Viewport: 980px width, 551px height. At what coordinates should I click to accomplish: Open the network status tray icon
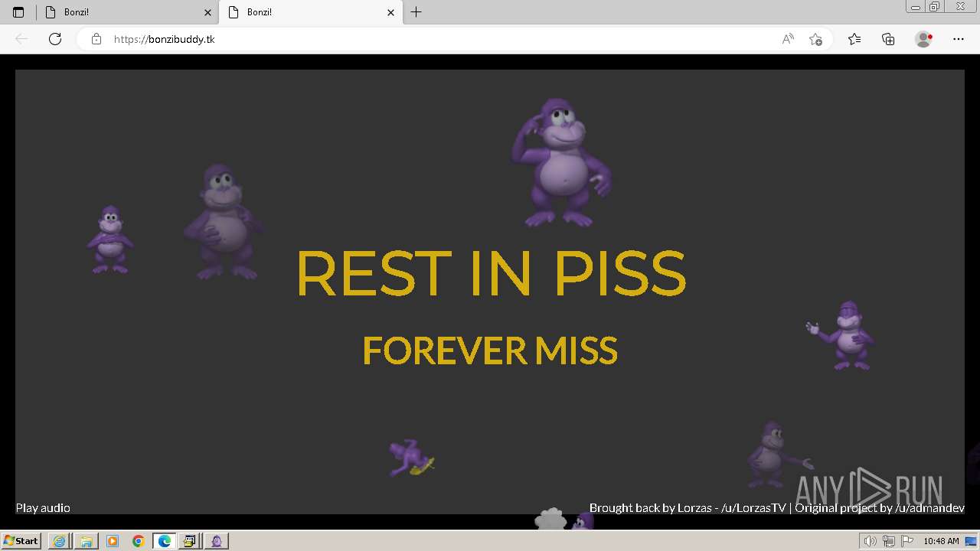[889, 541]
